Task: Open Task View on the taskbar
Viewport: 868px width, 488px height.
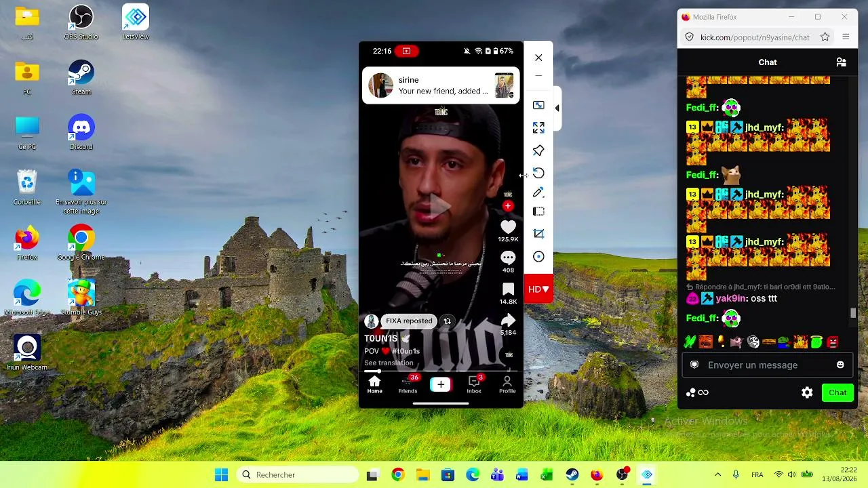Action: click(x=372, y=475)
